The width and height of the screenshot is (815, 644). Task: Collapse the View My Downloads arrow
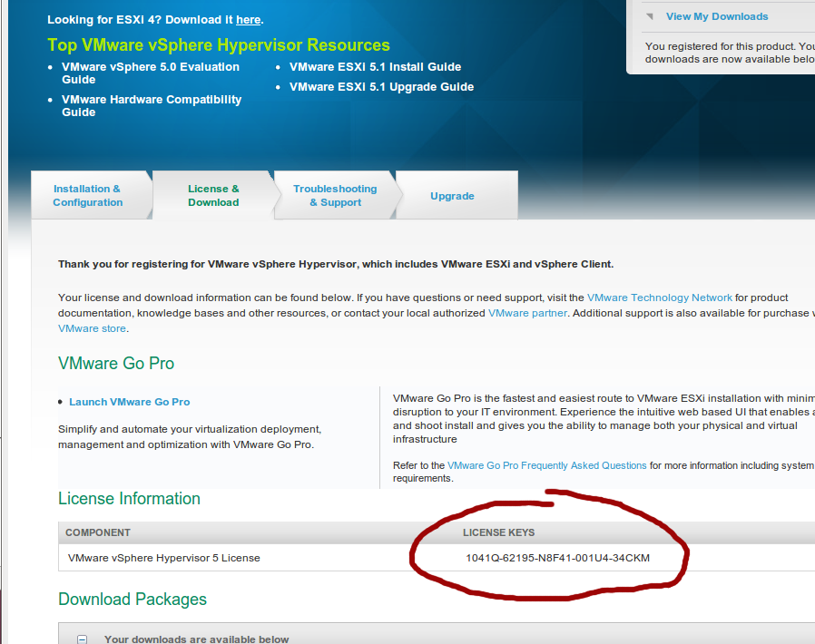[650, 16]
